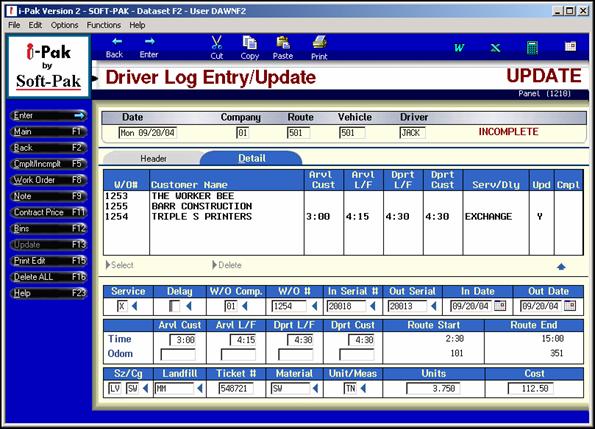Open the Help menu
595x429 pixels.
pos(137,25)
